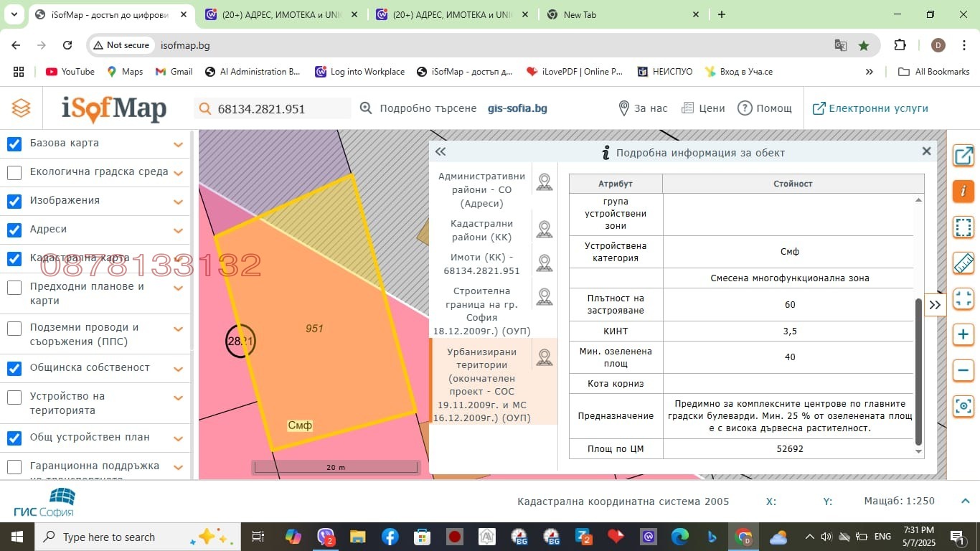Enable Подземни проводи и съоръжения checkbox

click(14, 329)
